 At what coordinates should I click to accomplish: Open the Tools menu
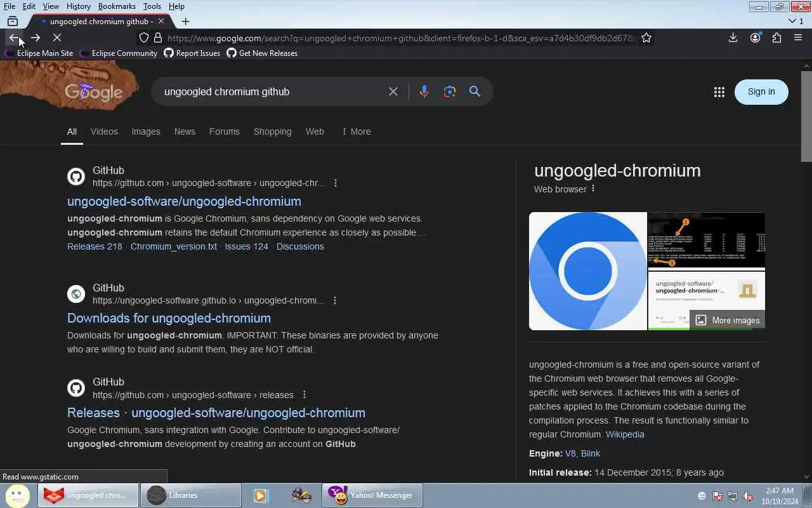point(152,6)
